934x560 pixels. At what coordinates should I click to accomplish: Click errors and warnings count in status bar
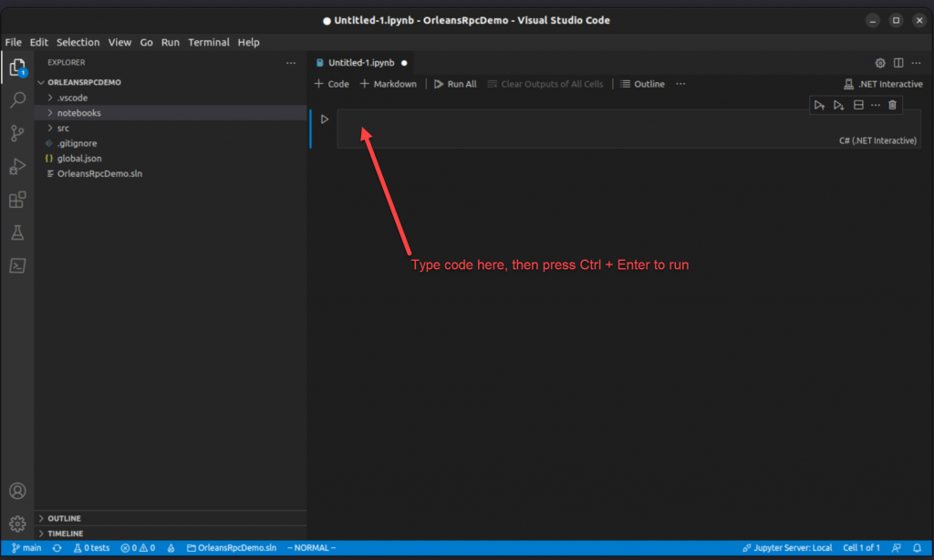click(138, 548)
